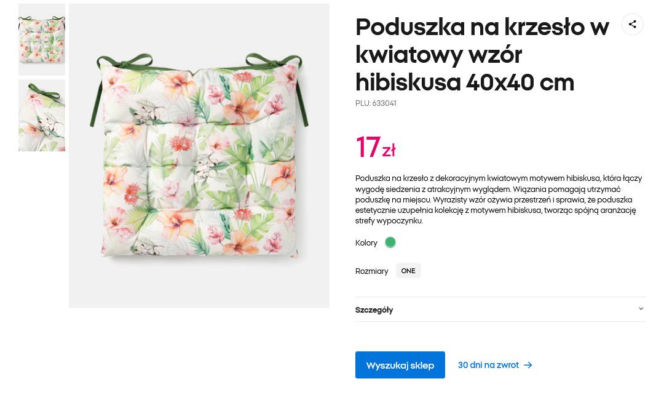Open the 30 dni na zwrot link
664x400 pixels.
pyautogui.click(x=488, y=365)
